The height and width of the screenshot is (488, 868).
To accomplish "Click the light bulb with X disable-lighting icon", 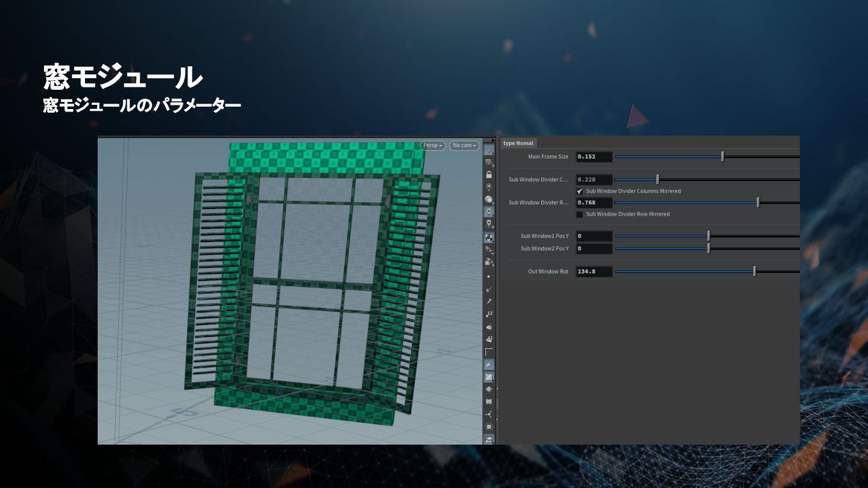I will [x=489, y=187].
